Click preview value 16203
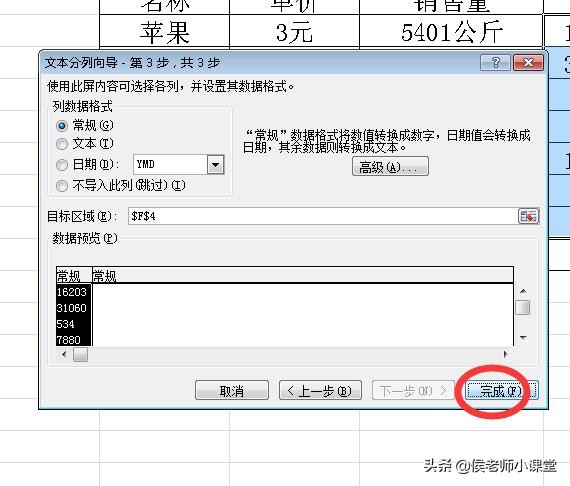Image resolution: width=570 pixels, height=486 pixels. coord(72,292)
